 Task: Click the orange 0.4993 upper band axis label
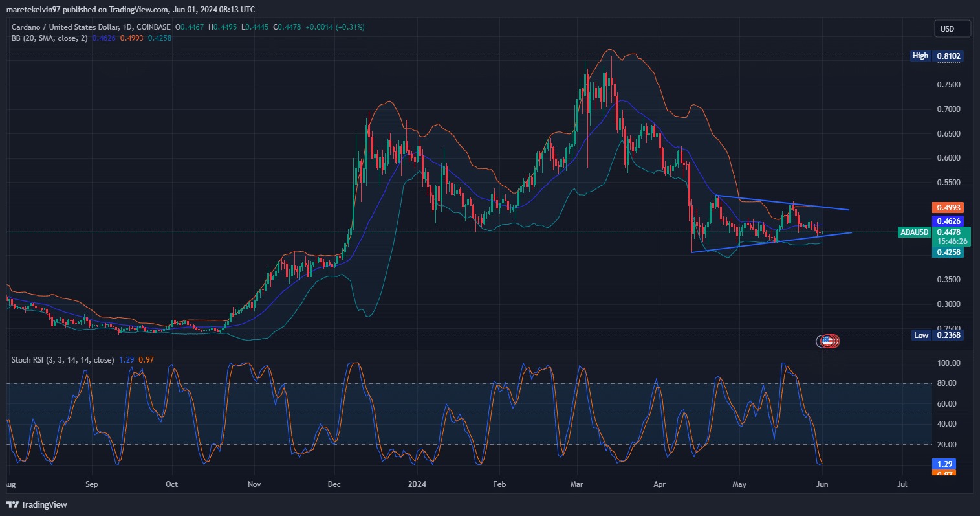click(x=948, y=208)
